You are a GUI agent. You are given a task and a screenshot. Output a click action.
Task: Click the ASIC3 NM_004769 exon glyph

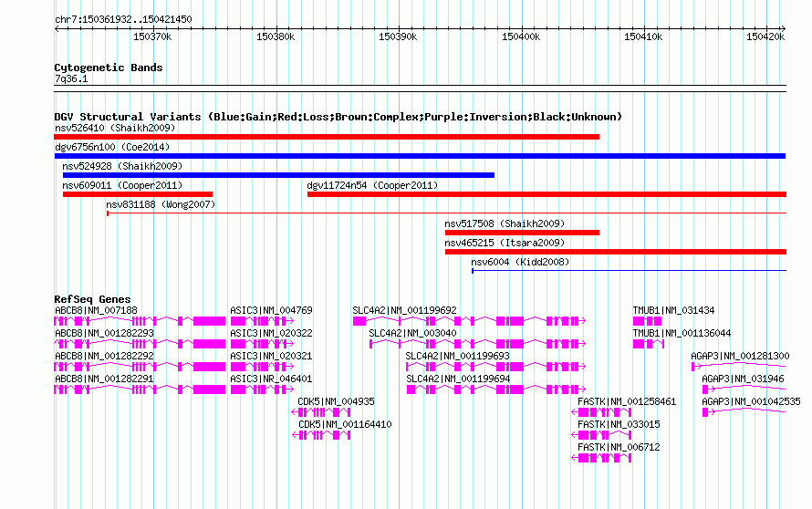pos(262,322)
